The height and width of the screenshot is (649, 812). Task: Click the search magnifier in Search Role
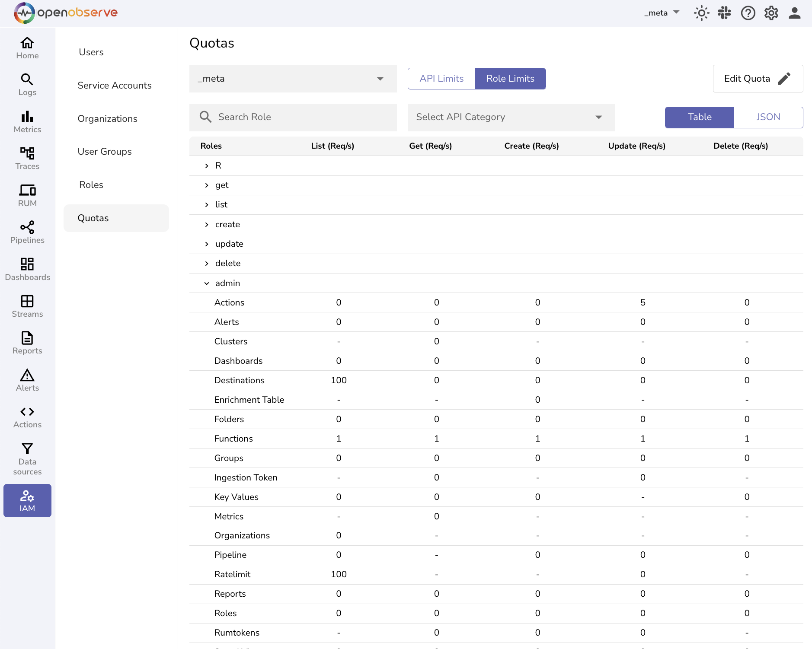[x=205, y=117]
